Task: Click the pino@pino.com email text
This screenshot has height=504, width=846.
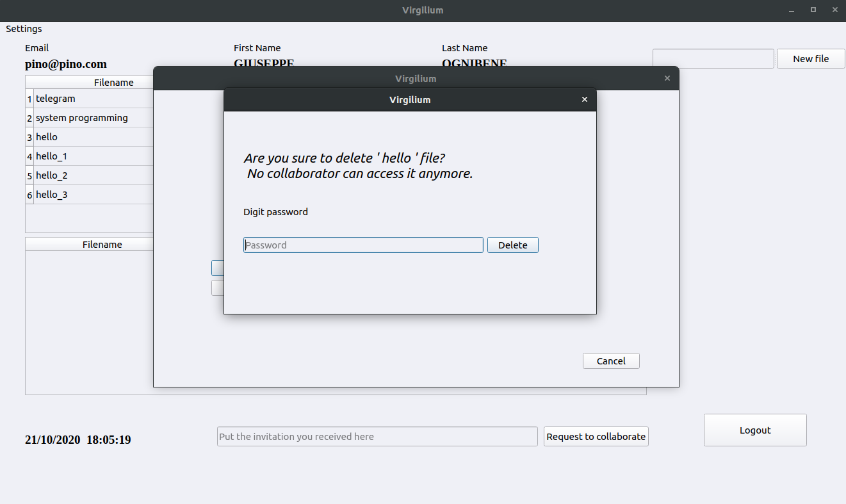Action: tap(66, 64)
